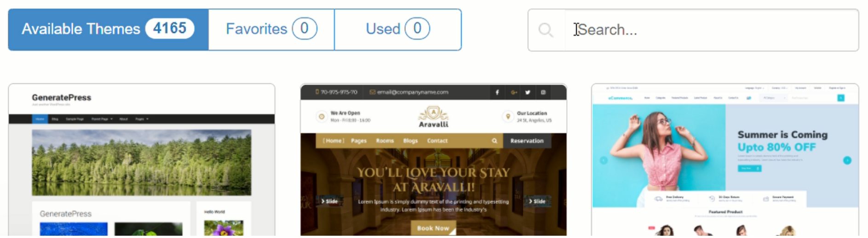The image size is (868, 238).
Task: Click the Reservation button in Aravalli preview
Action: tap(527, 141)
